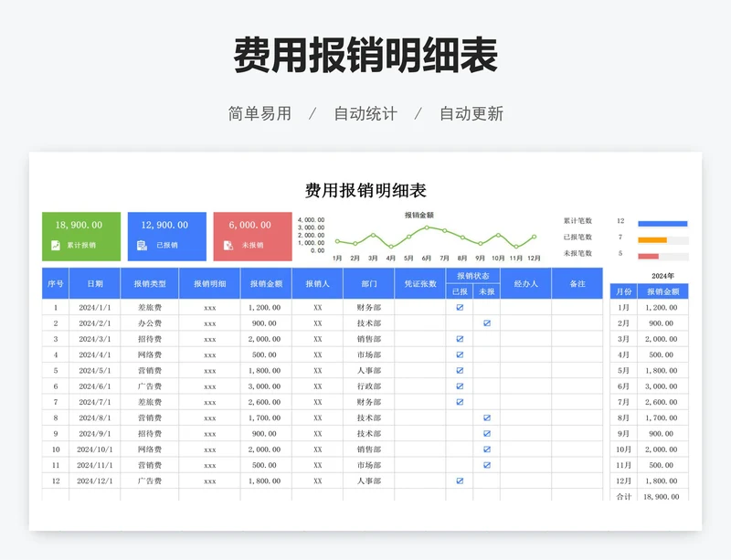
Task: Toggle 未报 checkbox for 2024/10/1 row
Action: click(x=487, y=449)
